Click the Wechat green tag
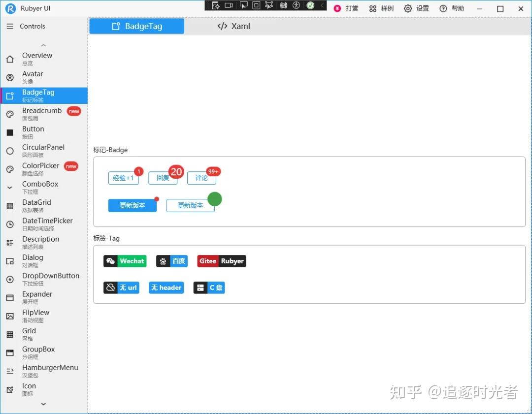Viewport: 532px width, 414px height. click(x=125, y=261)
